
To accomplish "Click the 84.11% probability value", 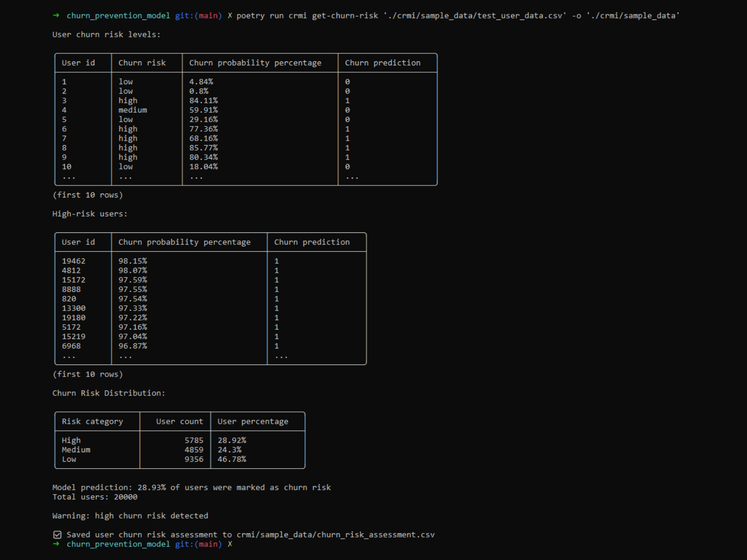I will coord(203,101).
